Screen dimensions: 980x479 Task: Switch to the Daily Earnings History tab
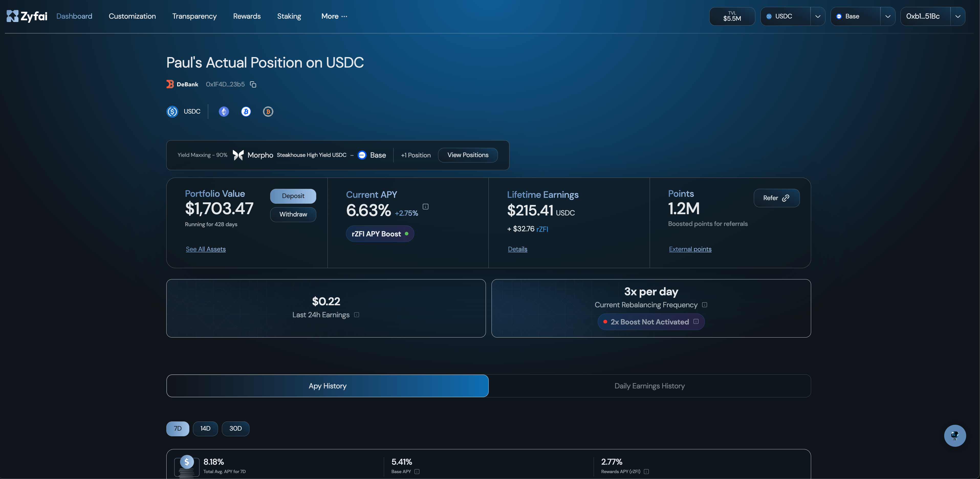649,386
